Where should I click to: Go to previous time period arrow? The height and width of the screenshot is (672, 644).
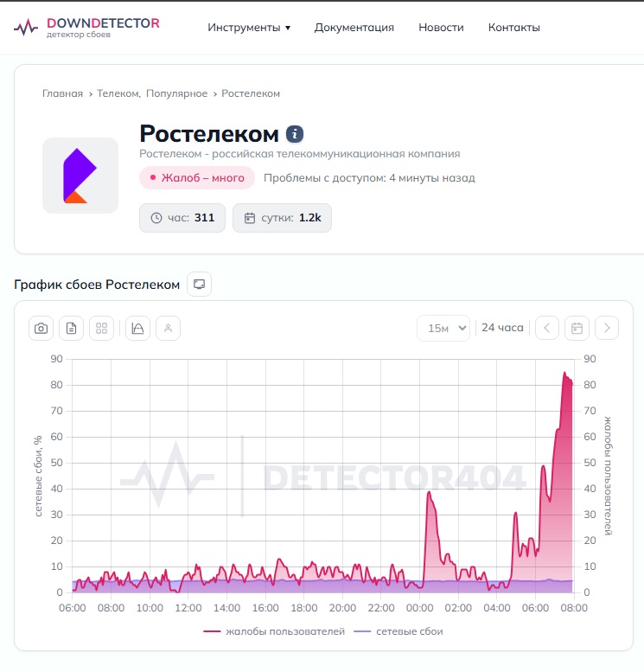coord(547,328)
